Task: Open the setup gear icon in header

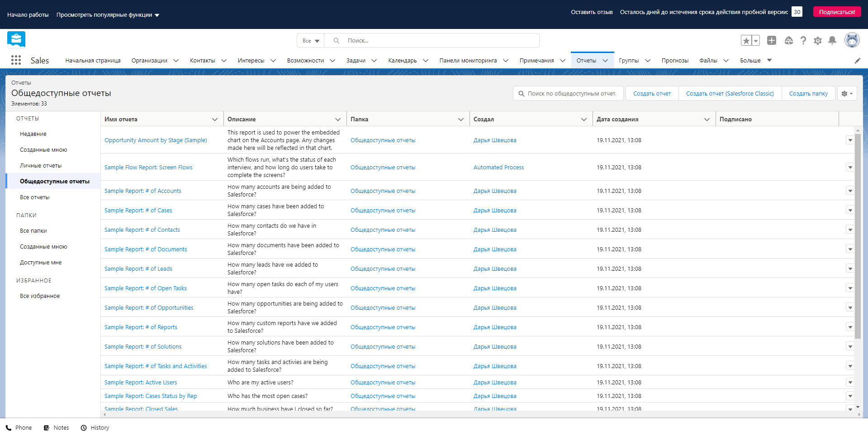Action: (x=817, y=40)
